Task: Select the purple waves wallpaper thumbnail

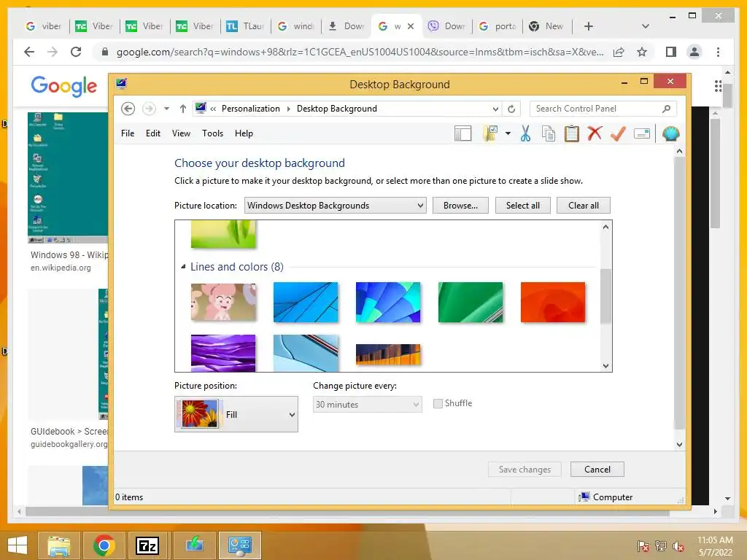Action: point(223,353)
